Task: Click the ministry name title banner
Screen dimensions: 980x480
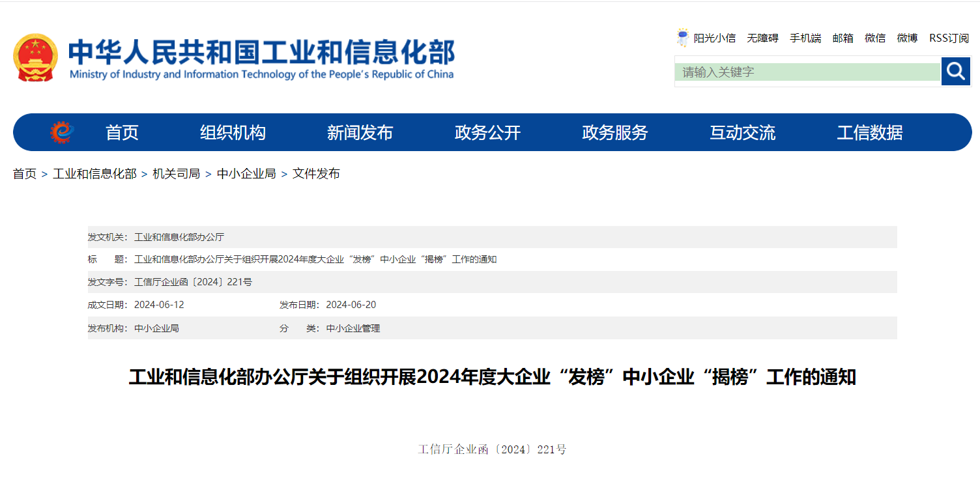Action: tap(261, 58)
